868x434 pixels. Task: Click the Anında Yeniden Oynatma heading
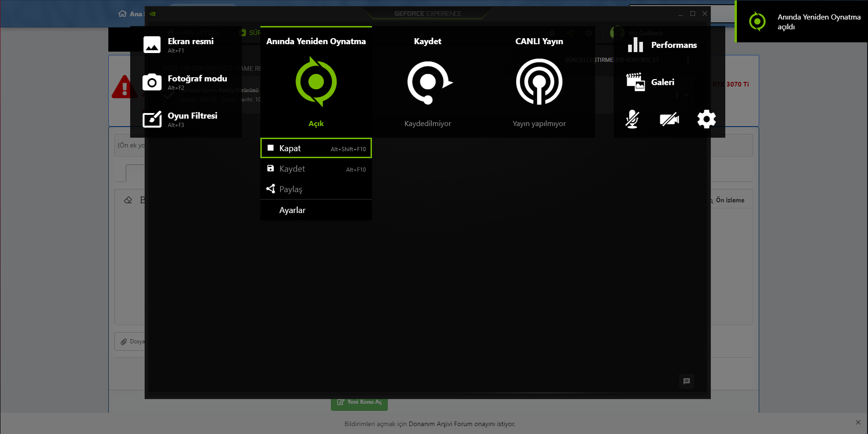(x=316, y=41)
